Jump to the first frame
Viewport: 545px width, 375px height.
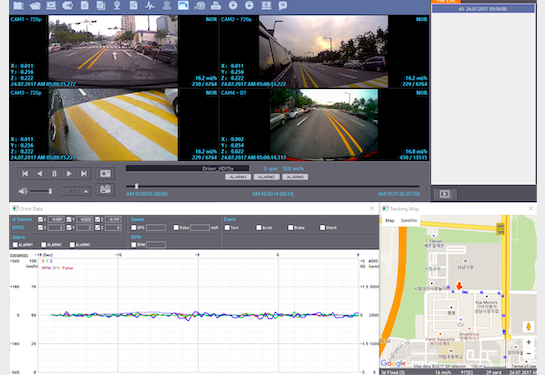(x=25, y=173)
